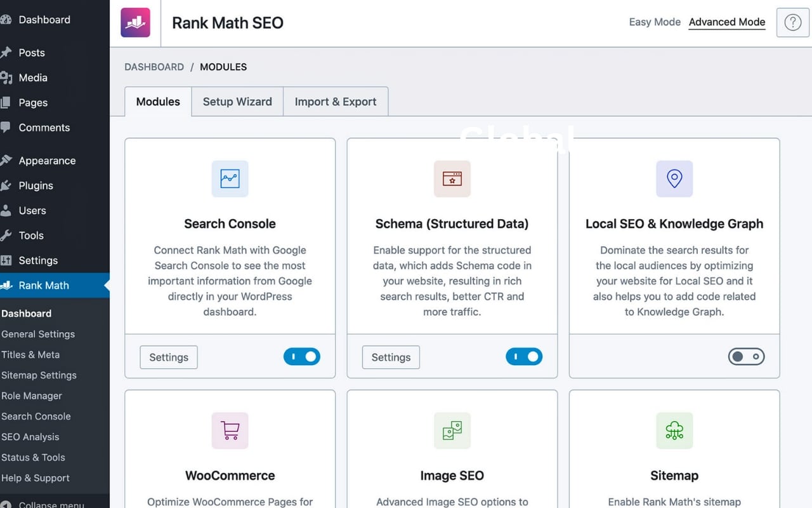Switch to Easy Mode
The image size is (812, 508).
[x=655, y=22]
